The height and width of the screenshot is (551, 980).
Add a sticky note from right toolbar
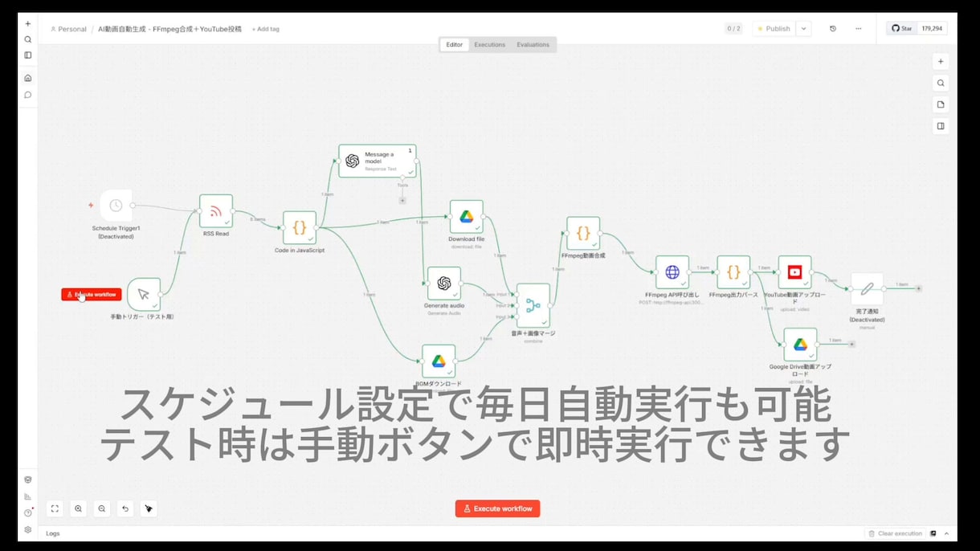tap(941, 104)
